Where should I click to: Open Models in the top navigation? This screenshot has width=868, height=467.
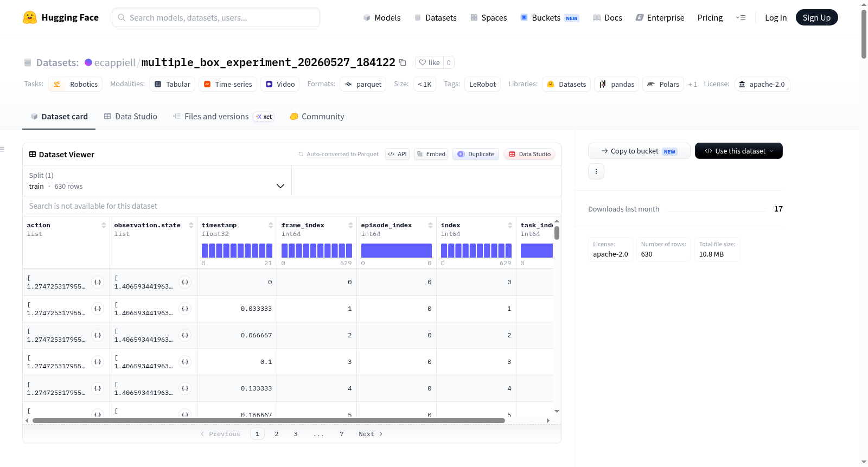[382, 17]
